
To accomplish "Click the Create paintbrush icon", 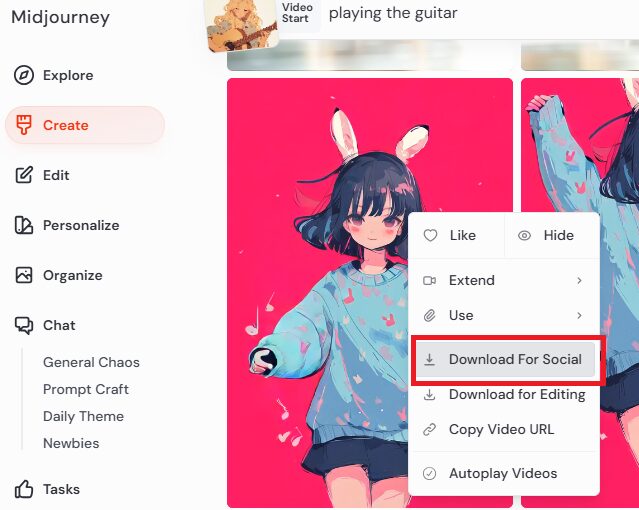I will tap(24, 125).
